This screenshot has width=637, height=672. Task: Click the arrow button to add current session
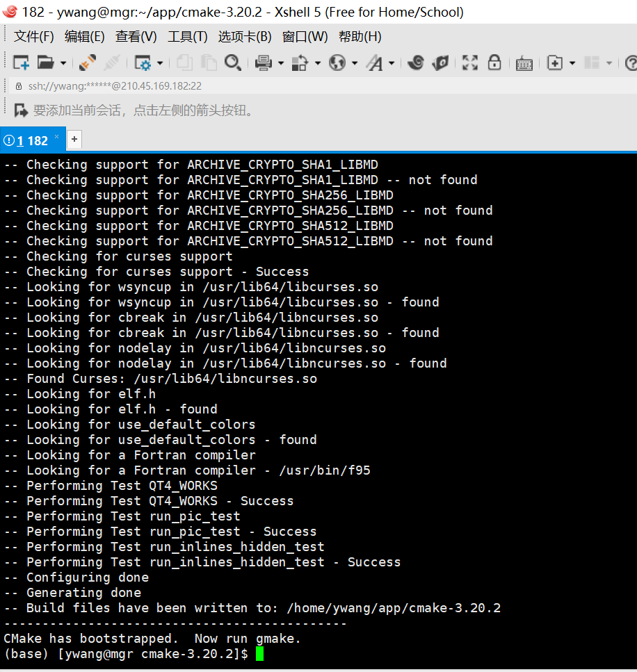pos(22,110)
